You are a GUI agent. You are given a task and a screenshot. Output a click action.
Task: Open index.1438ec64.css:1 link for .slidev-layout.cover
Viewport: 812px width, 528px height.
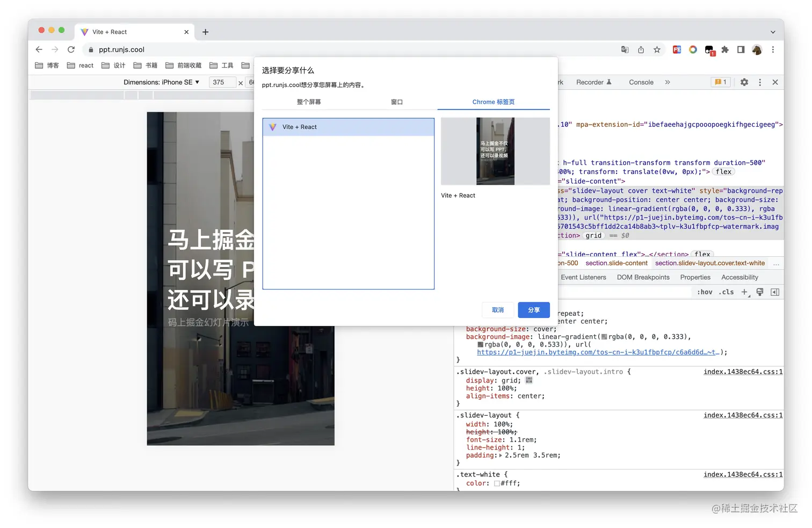click(743, 372)
